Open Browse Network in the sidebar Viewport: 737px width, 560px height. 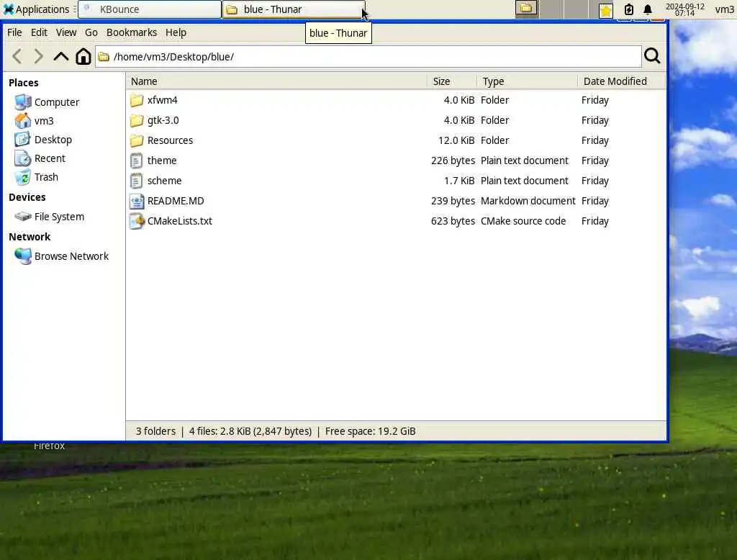[x=62, y=256]
